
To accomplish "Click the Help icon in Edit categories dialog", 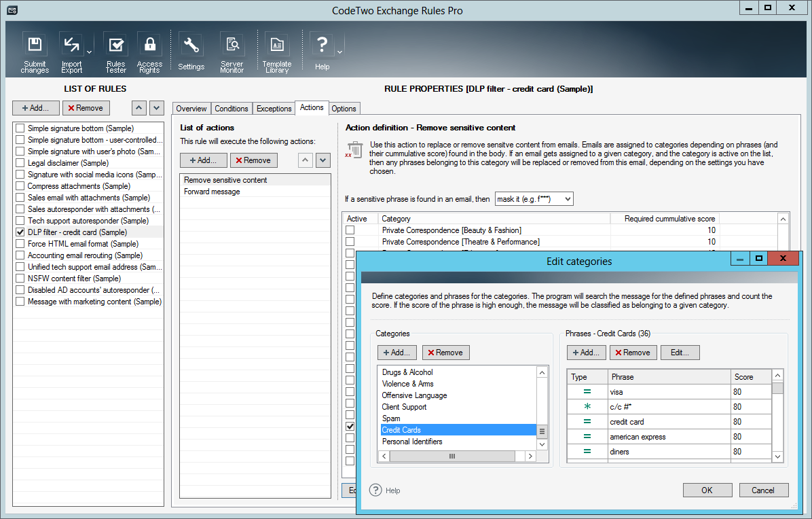I will (375, 490).
